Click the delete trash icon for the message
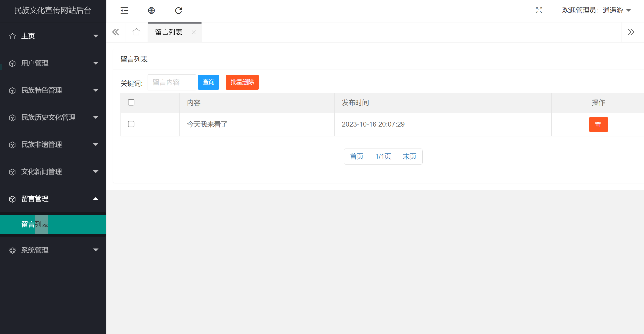Viewport: 644px width, 334px height. (598, 124)
